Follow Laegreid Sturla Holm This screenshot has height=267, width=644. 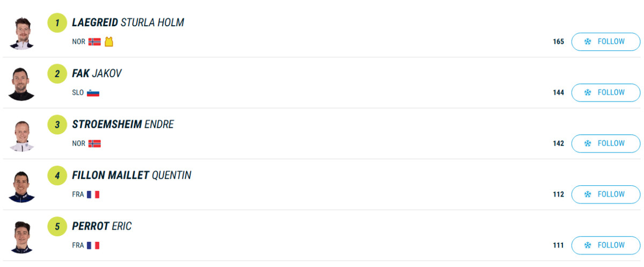click(605, 41)
